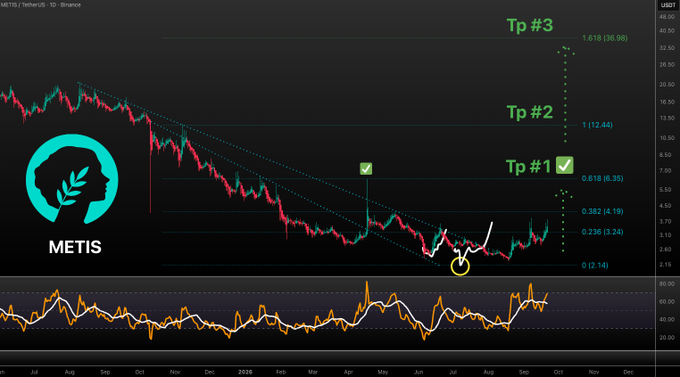Click the METIS caption under the logo
Image resolution: width=680 pixels, height=377 pixels.
[75, 247]
